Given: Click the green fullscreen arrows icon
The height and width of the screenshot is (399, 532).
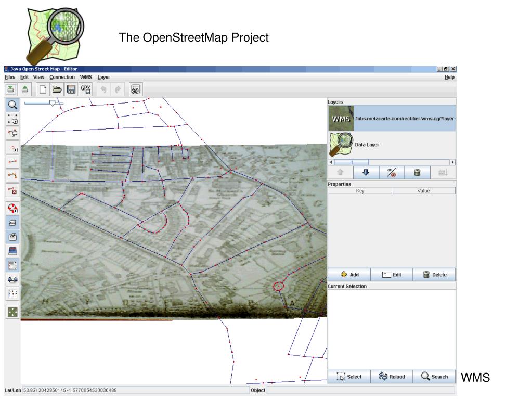Looking at the screenshot, I should pyautogui.click(x=12, y=312).
